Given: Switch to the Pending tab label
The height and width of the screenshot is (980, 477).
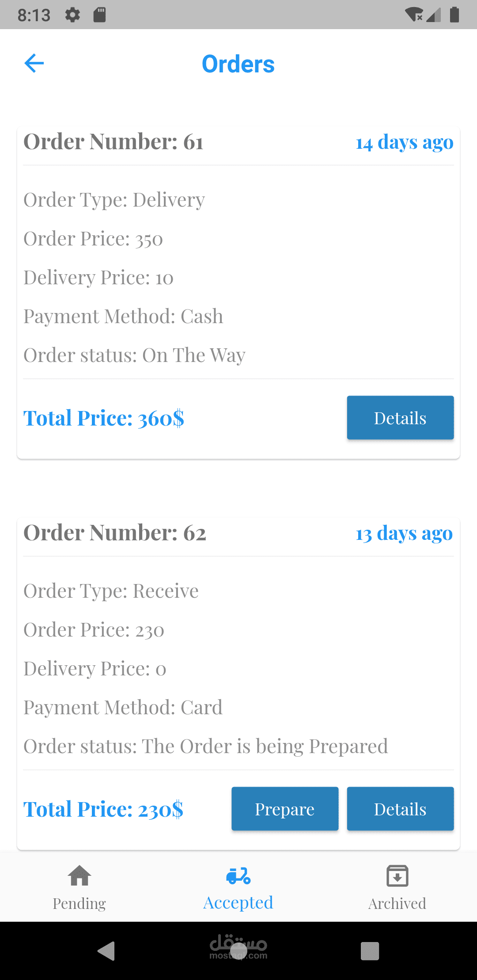Looking at the screenshot, I should click(x=79, y=904).
